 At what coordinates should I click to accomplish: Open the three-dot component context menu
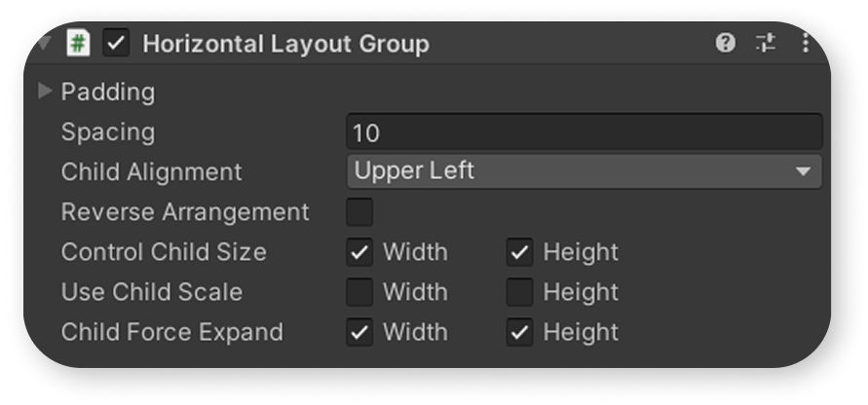[x=806, y=43]
